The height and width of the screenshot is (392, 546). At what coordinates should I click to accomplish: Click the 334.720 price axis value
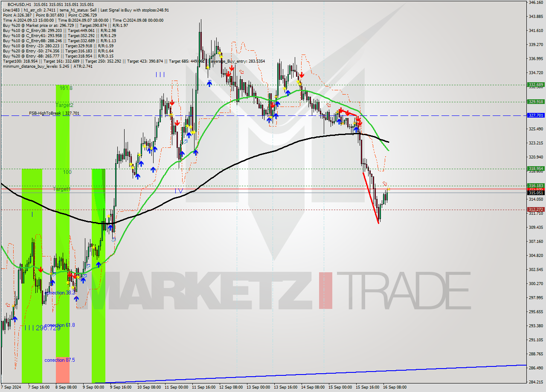[x=536, y=72]
